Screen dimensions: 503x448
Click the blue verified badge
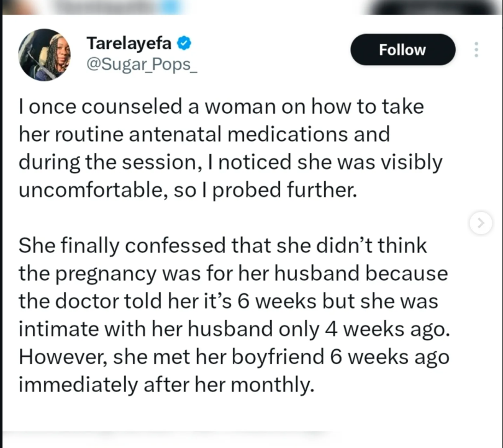click(184, 43)
